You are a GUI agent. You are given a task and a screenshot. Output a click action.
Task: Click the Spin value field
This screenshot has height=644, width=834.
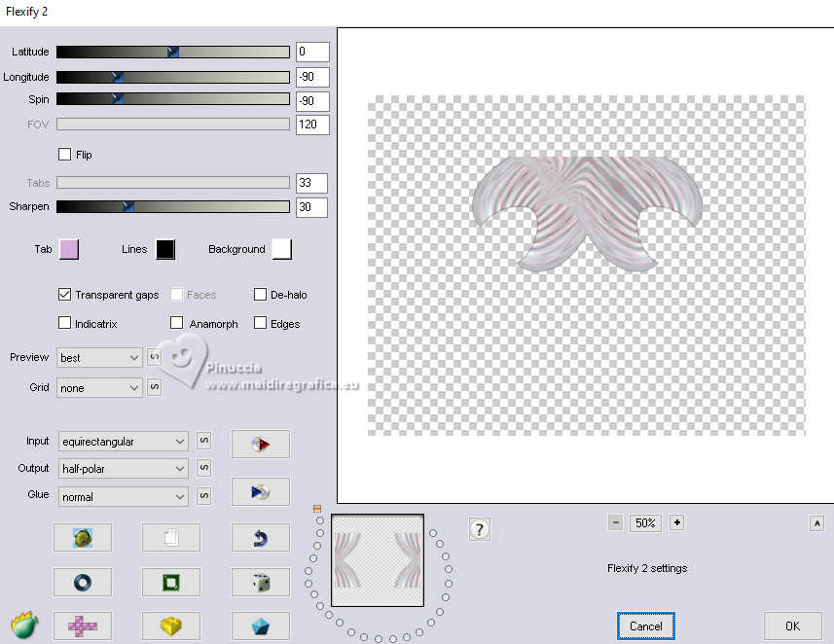point(312,101)
